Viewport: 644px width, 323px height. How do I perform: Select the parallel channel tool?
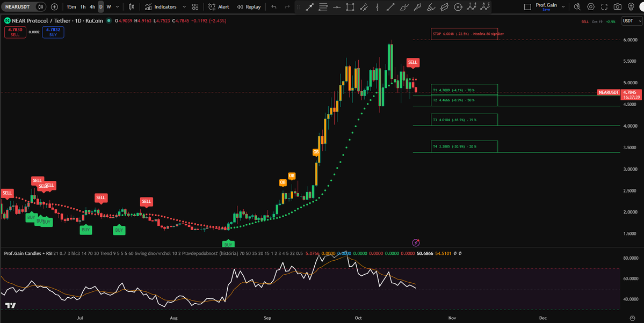[364, 7]
